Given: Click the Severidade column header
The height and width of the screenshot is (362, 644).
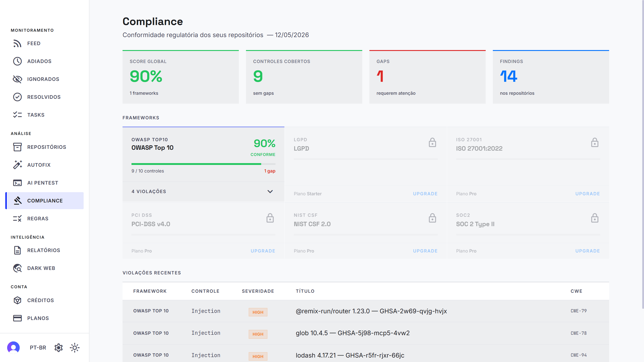Looking at the screenshot, I should tap(258, 291).
